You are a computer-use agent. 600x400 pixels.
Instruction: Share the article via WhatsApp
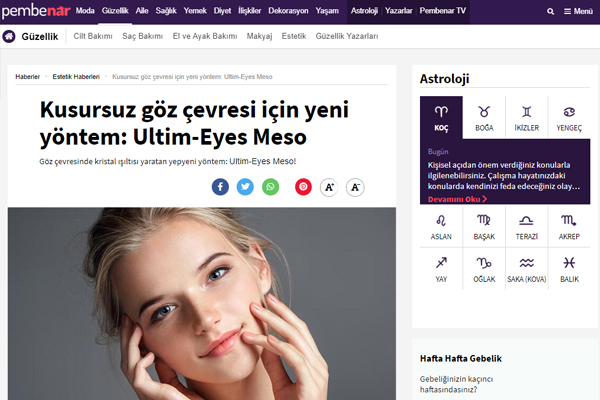[271, 187]
